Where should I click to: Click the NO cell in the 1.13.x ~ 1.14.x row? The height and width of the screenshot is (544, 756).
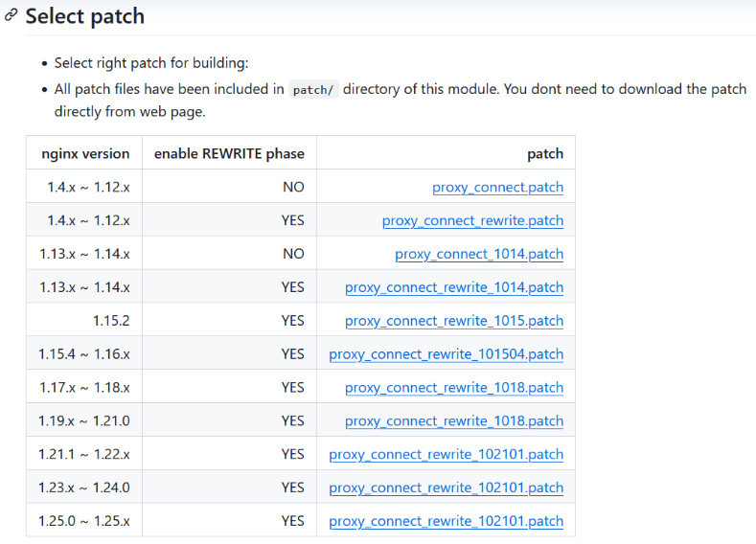[293, 255]
